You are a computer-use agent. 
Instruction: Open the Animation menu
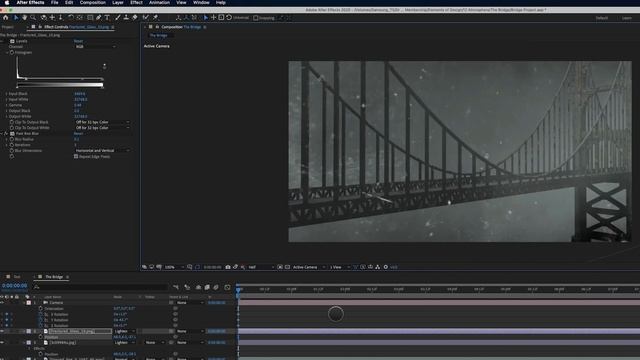point(159,2)
